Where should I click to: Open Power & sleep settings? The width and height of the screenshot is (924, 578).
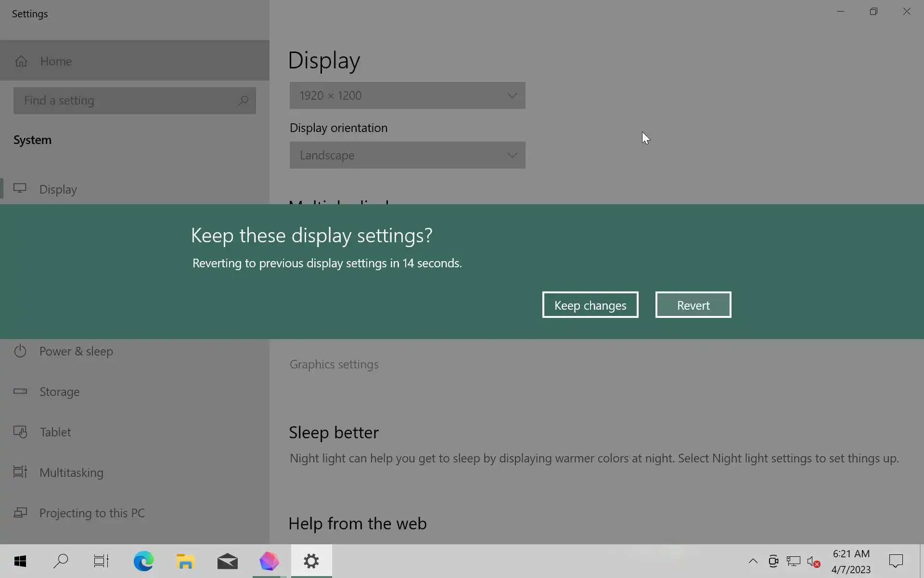(x=76, y=351)
